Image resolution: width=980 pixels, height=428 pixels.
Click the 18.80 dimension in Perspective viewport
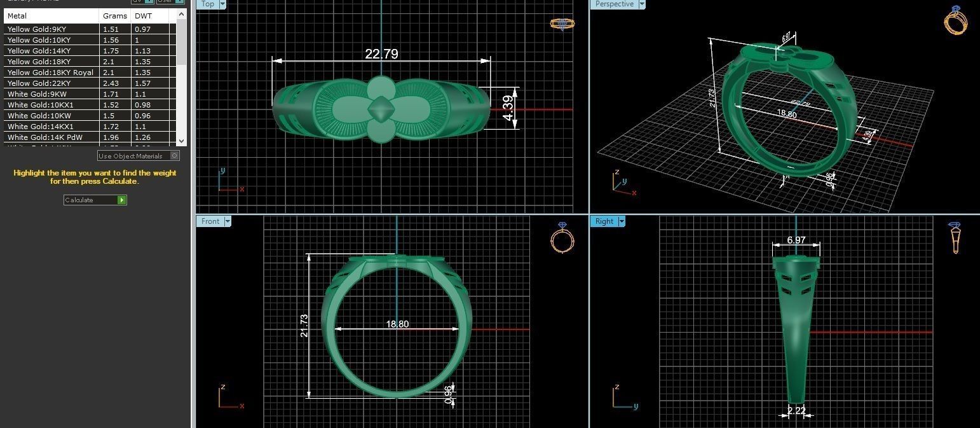tap(786, 114)
